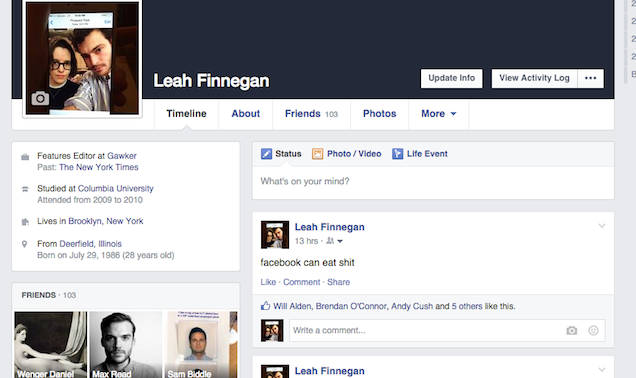
Task: Open The New York Times link
Action: 99,168
